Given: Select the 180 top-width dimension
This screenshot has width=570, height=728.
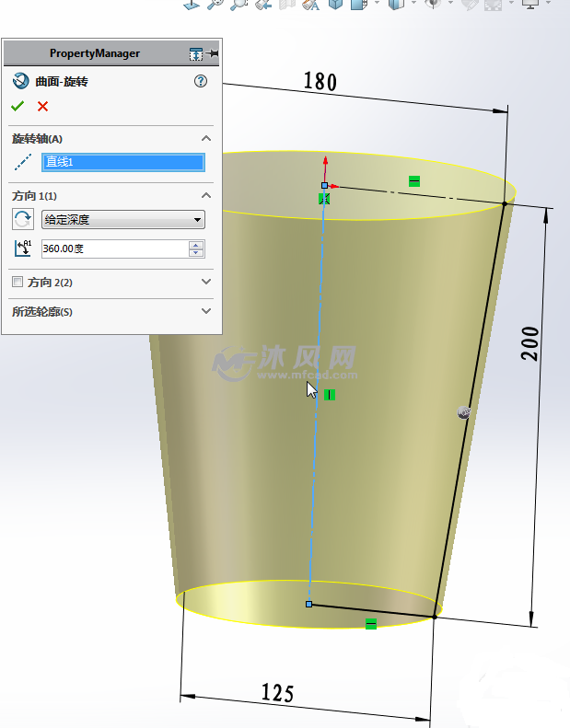Looking at the screenshot, I should pyautogui.click(x=320, y=81).
